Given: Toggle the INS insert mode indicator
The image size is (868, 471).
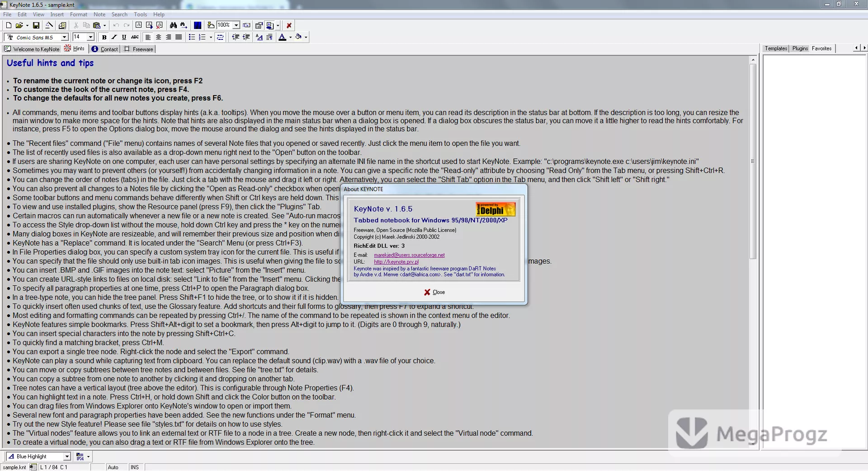Looking at the screenshot, I should click(x=135, y=467).
